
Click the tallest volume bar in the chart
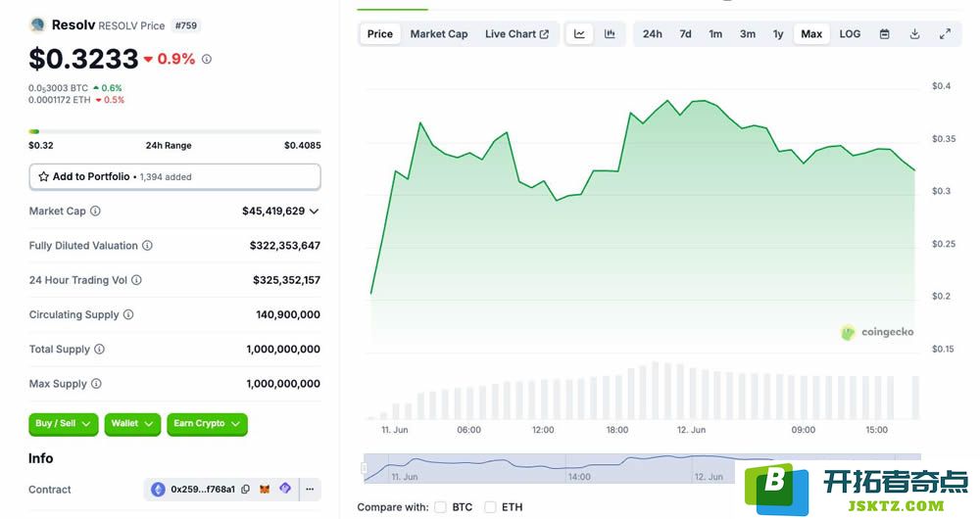(x=655, y=391)
